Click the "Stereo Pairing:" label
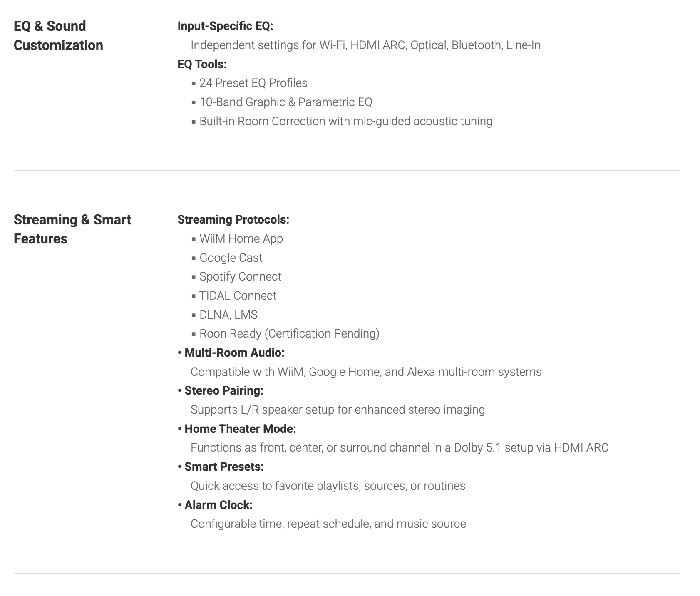The width and height of the screenshot is (700, 596). click(224, 390)
